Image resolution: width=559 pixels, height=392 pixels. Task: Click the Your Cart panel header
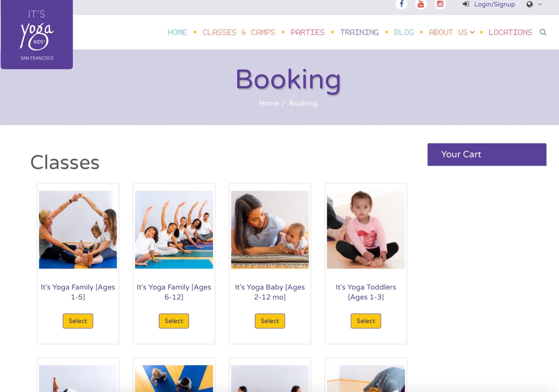click(487, 155)
